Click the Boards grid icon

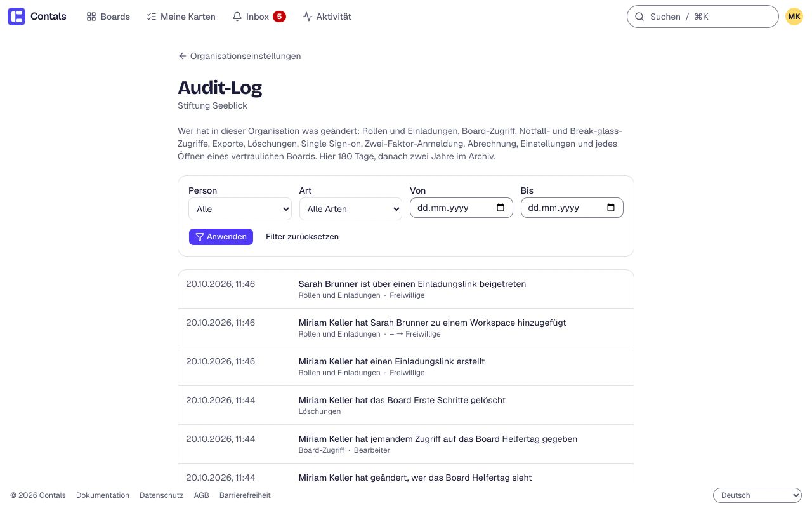point(91,17)
